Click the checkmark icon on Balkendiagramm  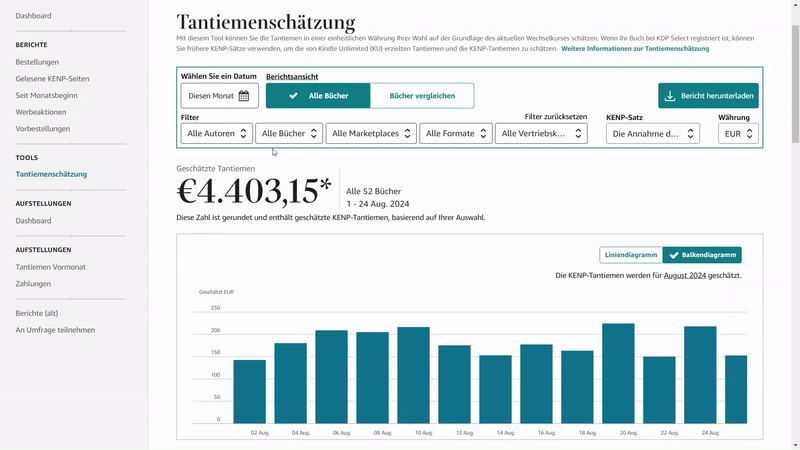coord(674,255)
